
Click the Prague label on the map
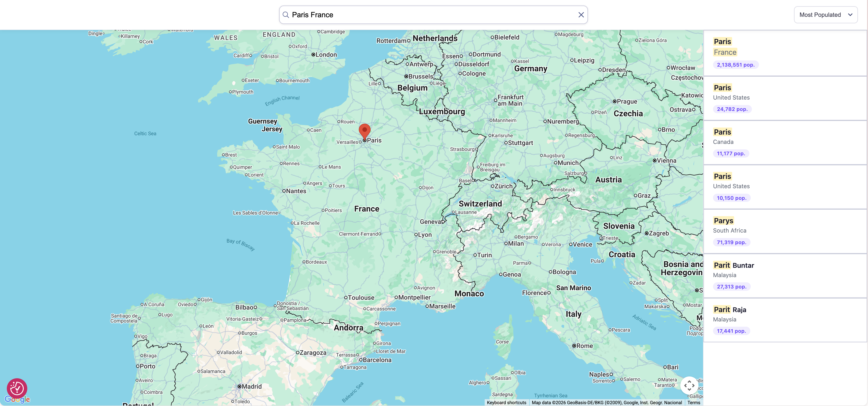coord(627,101)
